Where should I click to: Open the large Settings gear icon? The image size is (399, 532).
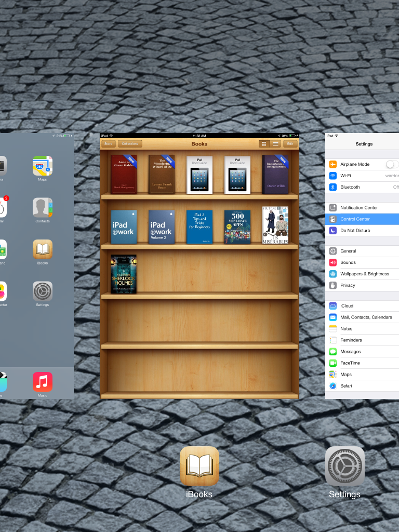(344, 466)
